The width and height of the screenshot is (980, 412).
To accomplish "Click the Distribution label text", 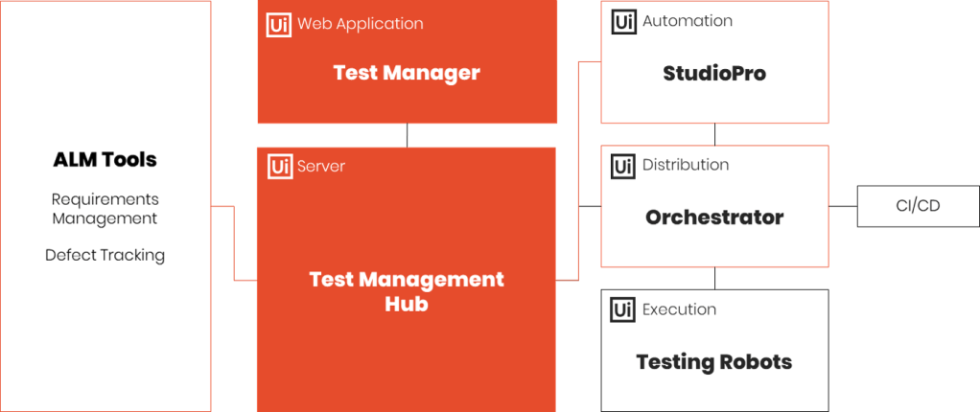I will 686,165.
